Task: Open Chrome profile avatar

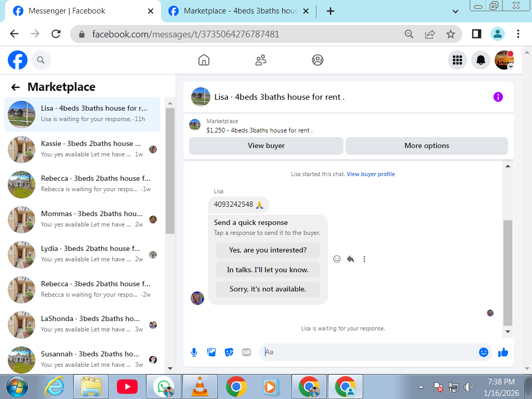Action: pos(497,34)
